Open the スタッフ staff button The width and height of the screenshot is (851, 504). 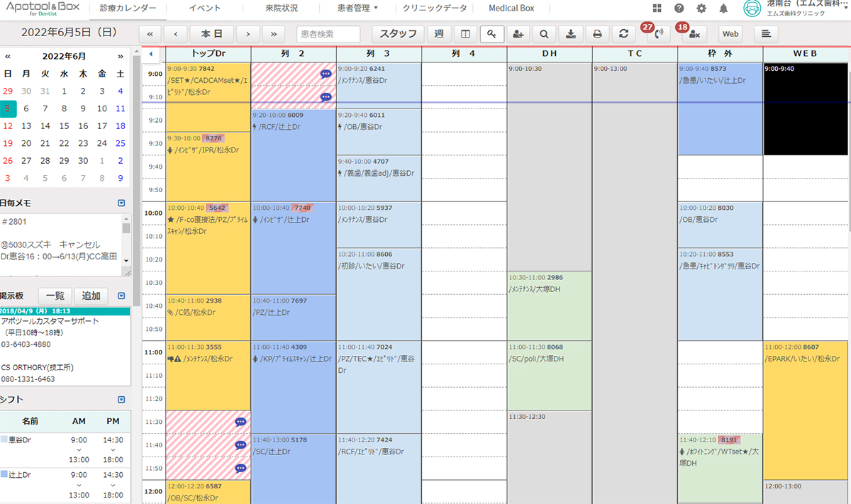[x=398, y=33]
